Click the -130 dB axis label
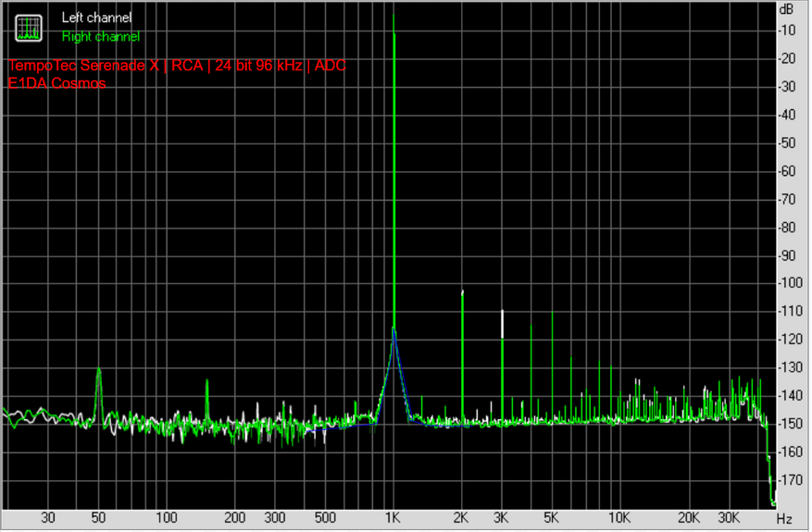Image resolution: width=812 pixels, height=532 pixels. click(x=791, y=368)
